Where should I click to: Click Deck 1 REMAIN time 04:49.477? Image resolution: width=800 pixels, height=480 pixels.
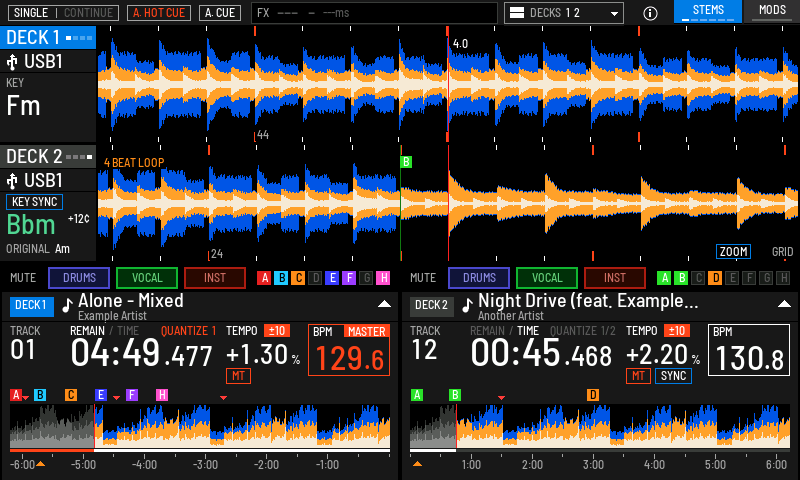[x=141, y=354]
